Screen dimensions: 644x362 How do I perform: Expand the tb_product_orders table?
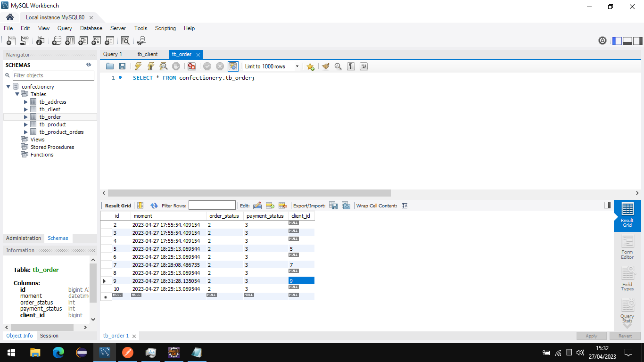26,132
